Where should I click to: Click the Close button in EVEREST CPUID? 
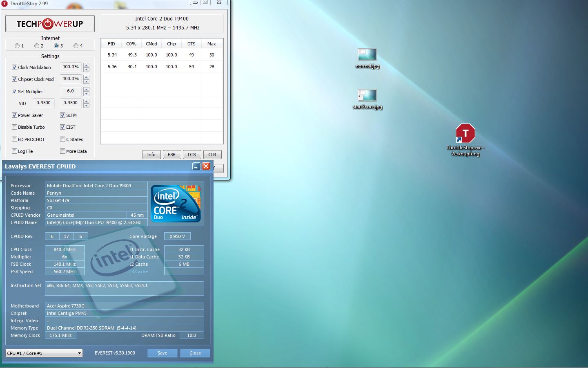click(x=195, y=353)
